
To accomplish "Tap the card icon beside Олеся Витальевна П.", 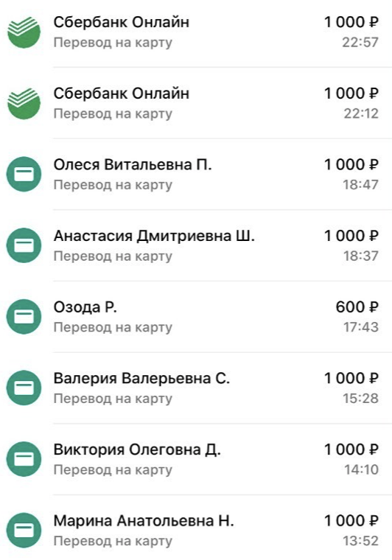I will tap(24, 175).
